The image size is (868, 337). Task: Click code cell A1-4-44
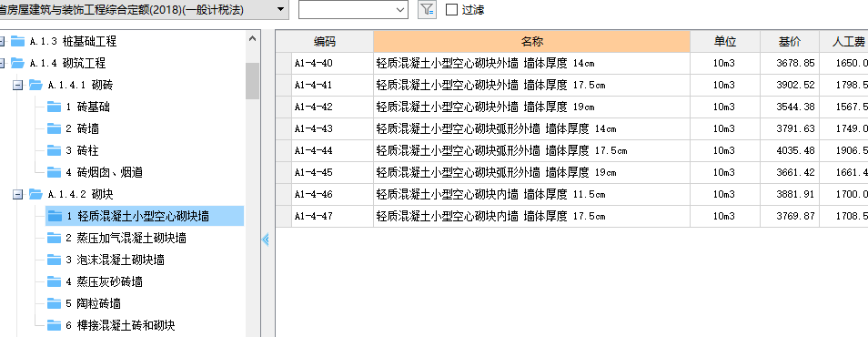332,151
